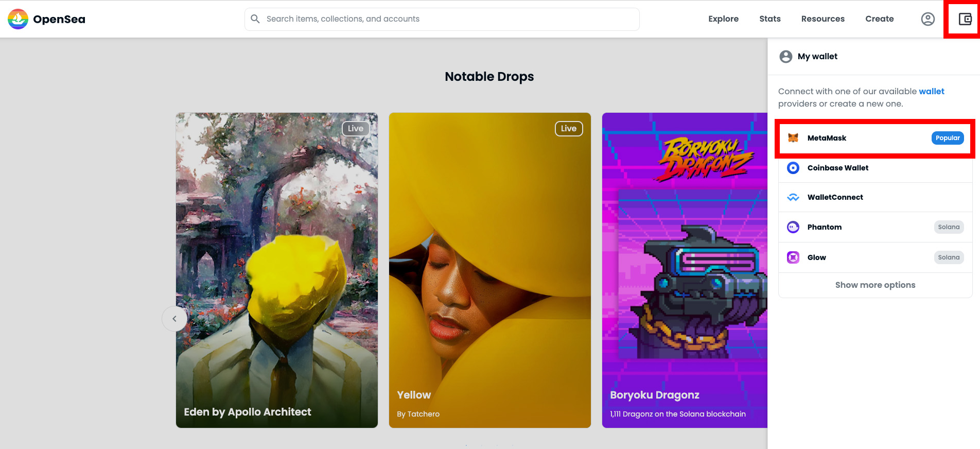
Task: Open the Create page
Action: [879, 19]
